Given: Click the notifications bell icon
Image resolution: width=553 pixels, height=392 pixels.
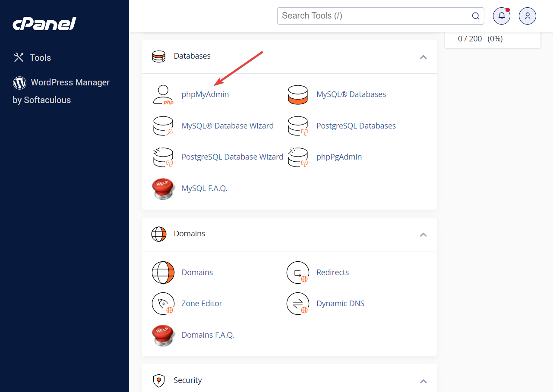Looking at the screenshot, I should (501, 16).
